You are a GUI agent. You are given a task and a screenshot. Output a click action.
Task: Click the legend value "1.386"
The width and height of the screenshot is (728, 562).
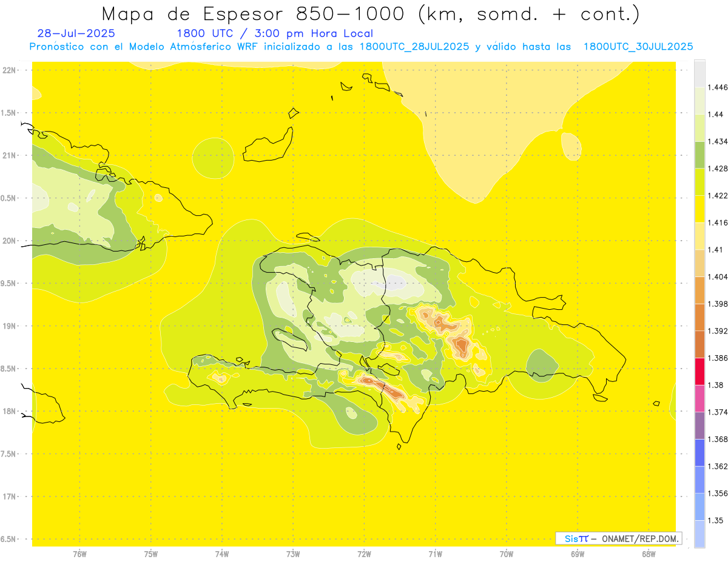[719, 358]
